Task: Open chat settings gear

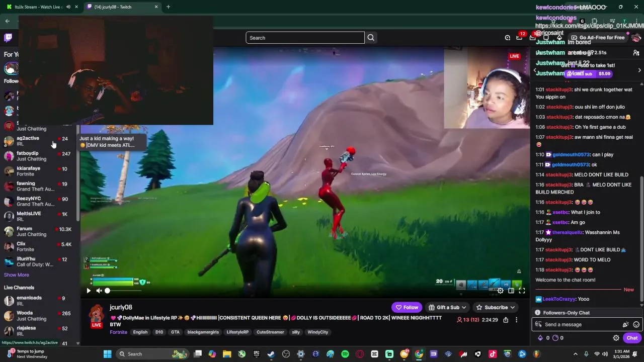Action: (616, 338)
